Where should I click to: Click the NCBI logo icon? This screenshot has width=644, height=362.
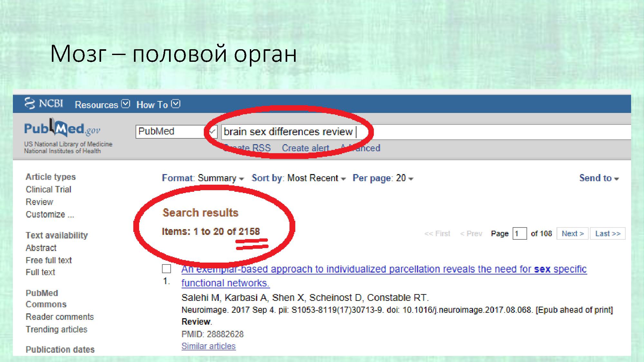click(x=30, y=103)
